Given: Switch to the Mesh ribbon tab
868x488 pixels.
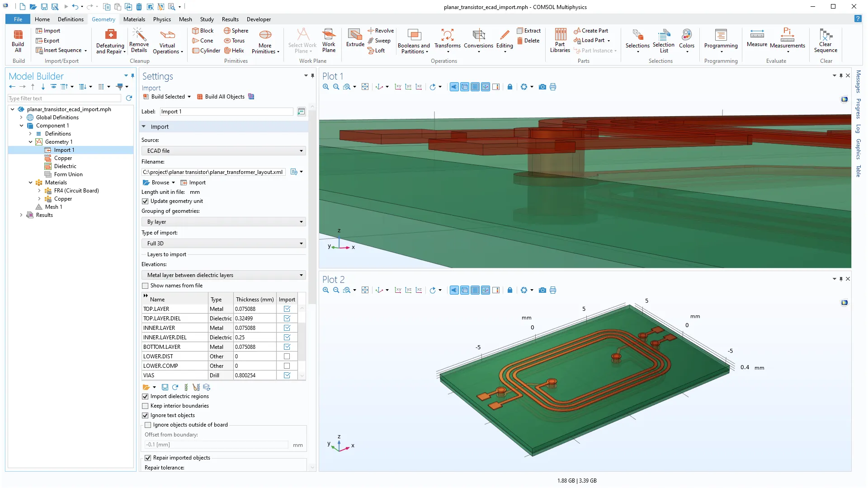Looking at the screenshot, I should [x=185, y=19].
